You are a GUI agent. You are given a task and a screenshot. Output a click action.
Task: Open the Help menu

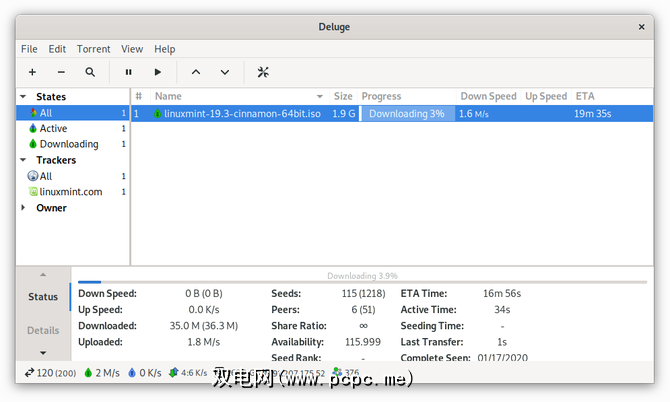click(165, 49)
